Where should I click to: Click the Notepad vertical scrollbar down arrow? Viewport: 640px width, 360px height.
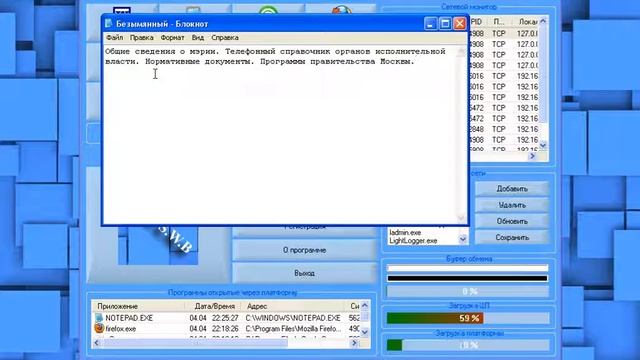tap(462, 218)
